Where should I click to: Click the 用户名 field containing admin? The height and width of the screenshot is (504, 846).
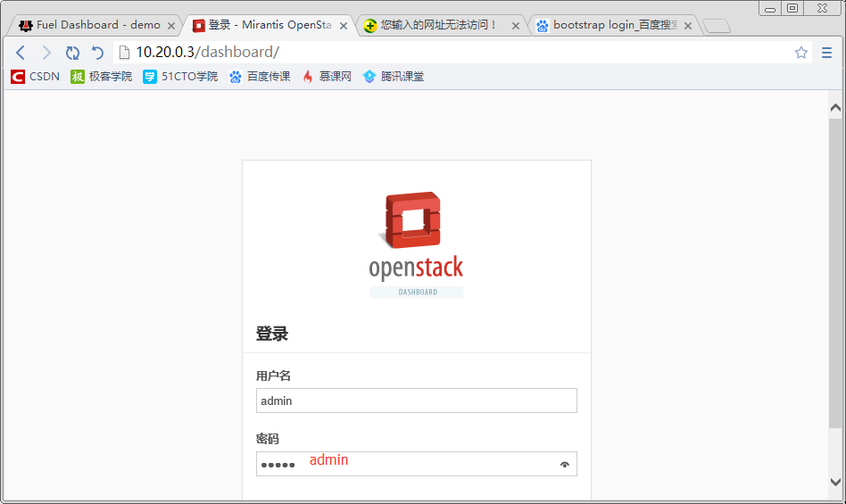tap(417, 401)
